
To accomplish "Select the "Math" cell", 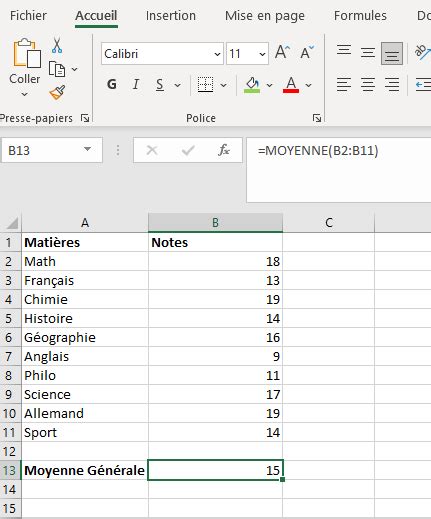I will [x=85, y=261].
